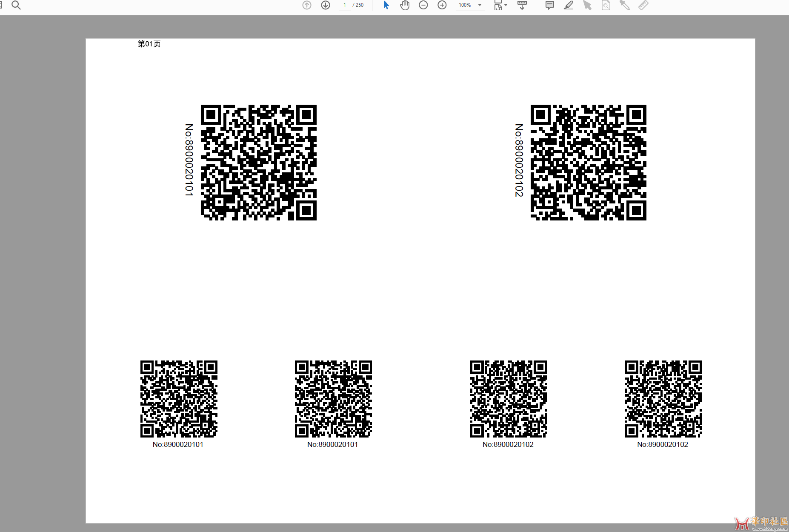Select the arrow selection tool

pos(386,5)
